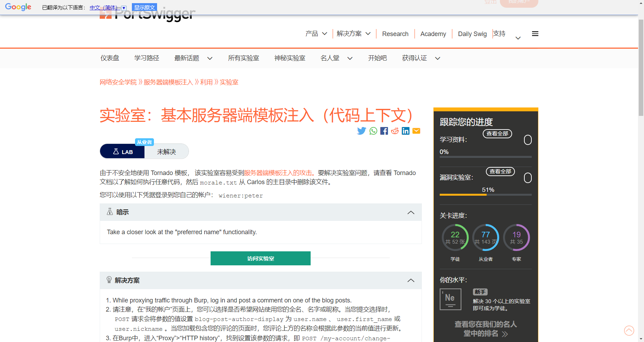Screen dimensions: 644x342
Task: Open the Daily Swig menu item
Action: point(472,34)
